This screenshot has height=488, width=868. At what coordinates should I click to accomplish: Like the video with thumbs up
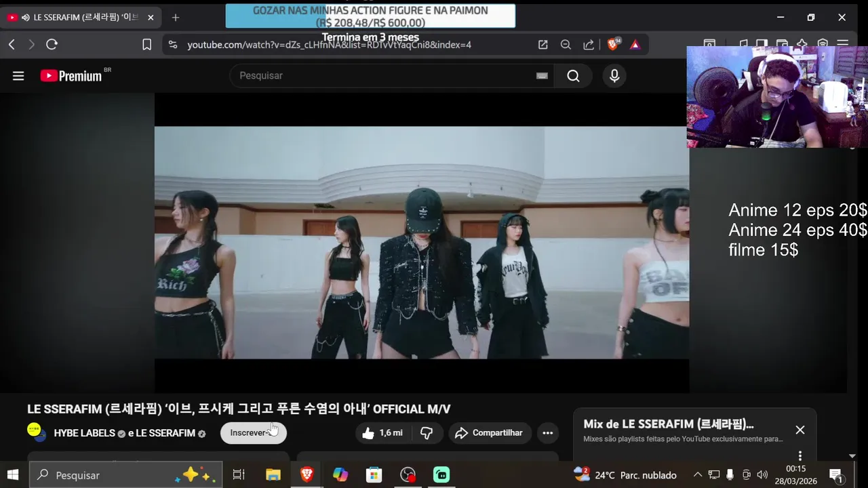[x=382, y=433]
